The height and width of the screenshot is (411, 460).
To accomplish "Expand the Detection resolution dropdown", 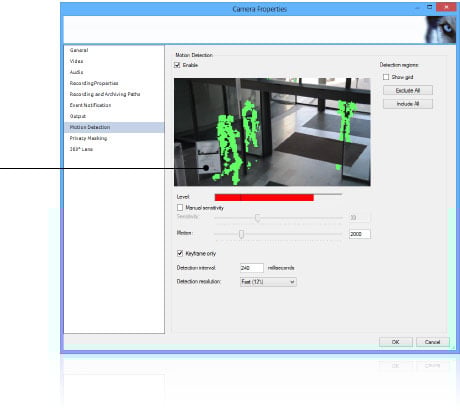I will click(268, 282).
